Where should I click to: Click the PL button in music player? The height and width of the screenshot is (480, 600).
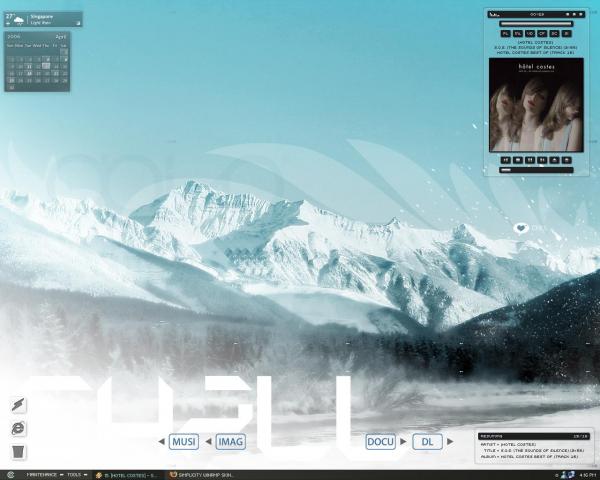[x=505, y=34]
